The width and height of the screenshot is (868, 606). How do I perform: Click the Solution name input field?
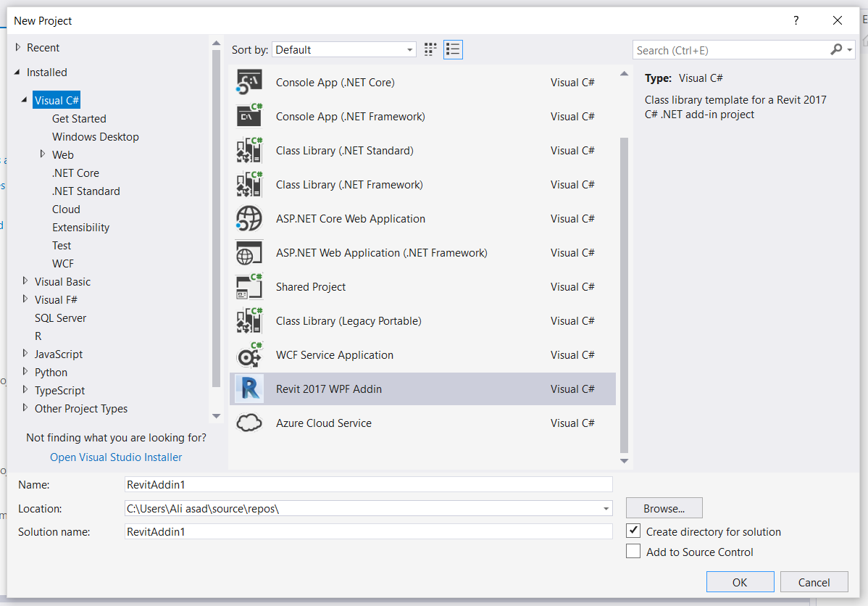tap(362, 531)
